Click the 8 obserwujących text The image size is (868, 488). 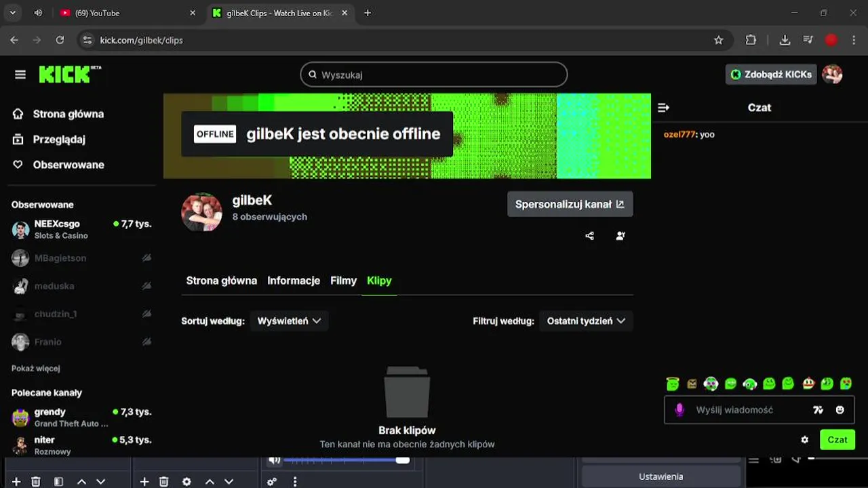tap(270, 217)
